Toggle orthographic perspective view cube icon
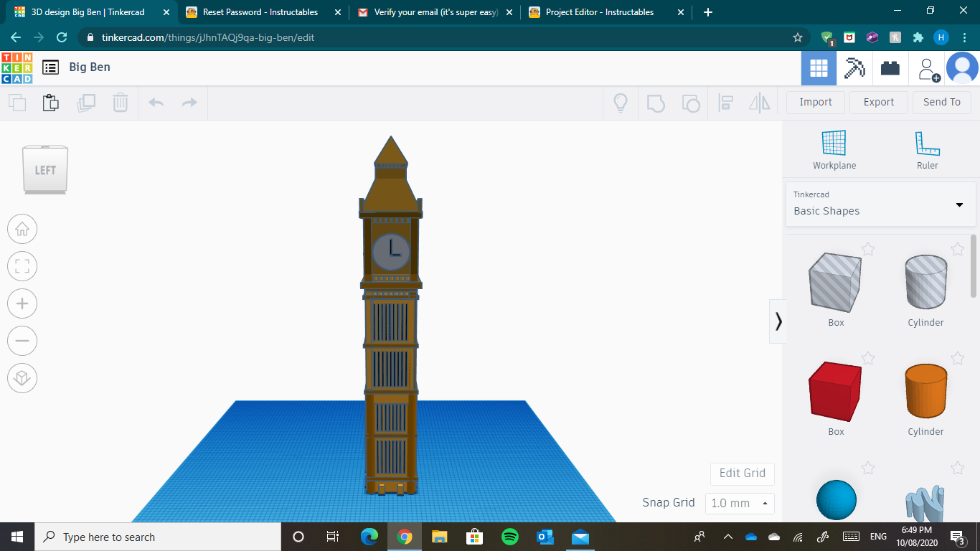Screen dimensions: 980x551 tap(22, 378)
